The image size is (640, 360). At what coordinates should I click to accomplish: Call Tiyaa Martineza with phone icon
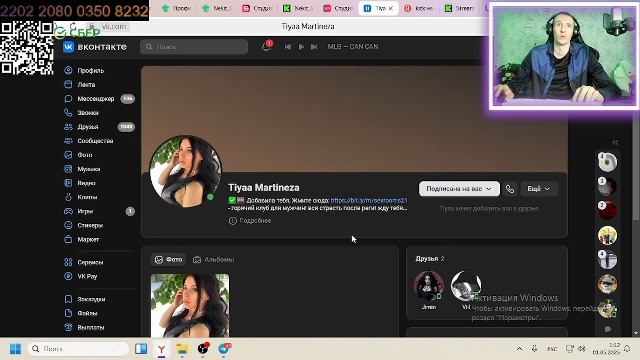click(510, 189)
